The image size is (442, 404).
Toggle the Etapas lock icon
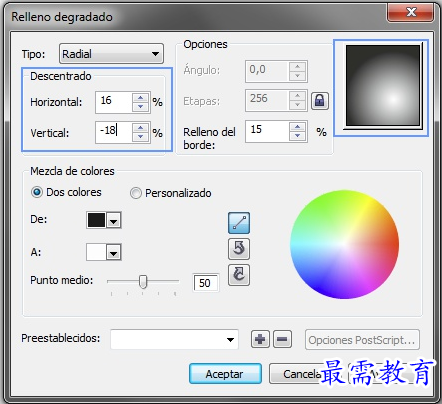[320, 100]
